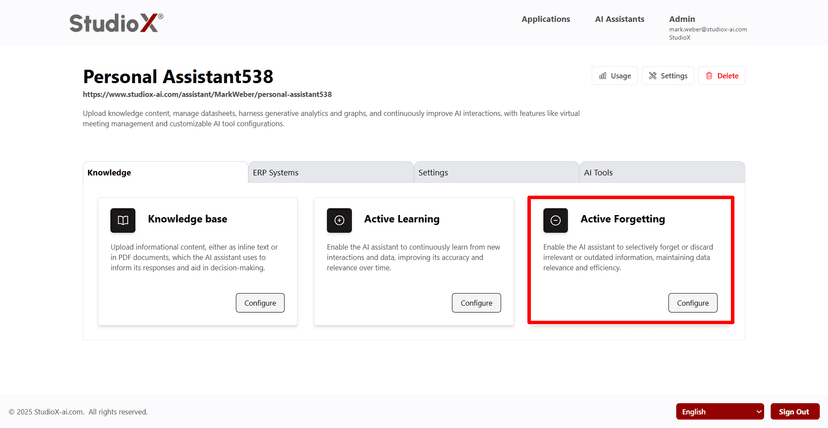Open Usage statistics with chart icon
Screen dimensions: 828x428
pos(614,76)
